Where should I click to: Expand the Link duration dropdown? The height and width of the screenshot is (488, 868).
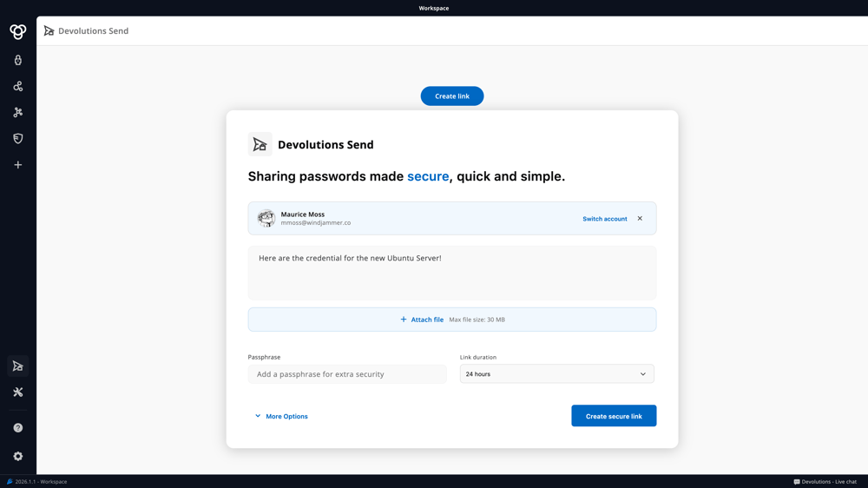pyautogui.click(x=556, y=374)
